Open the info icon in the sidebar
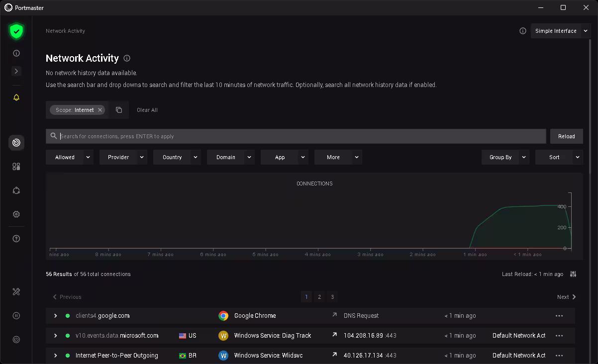 pyautogui.click(x=16, y=53)
